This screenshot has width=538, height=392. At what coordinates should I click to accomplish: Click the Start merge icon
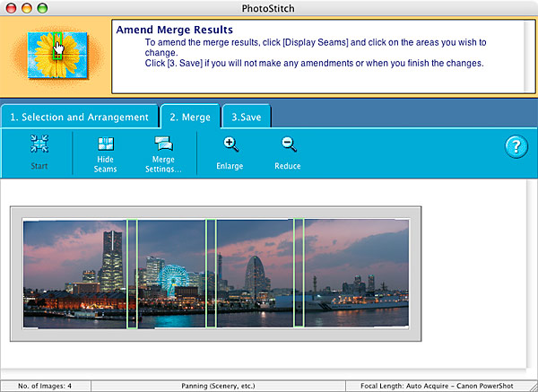[39, 144]
